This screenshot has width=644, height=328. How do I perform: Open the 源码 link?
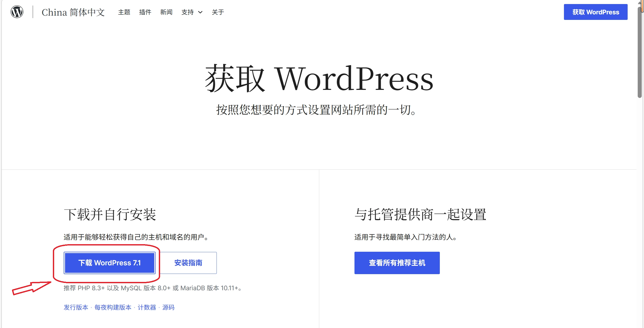pyautogui.click(x=168, y=307)
